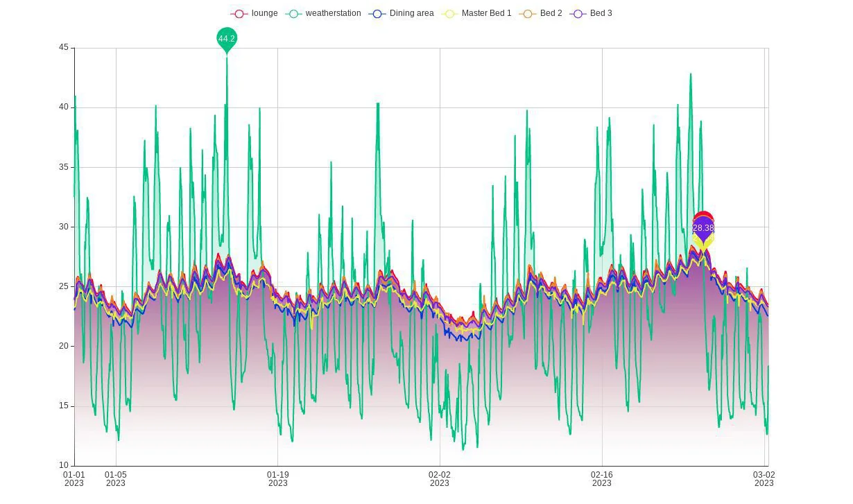Click the 03-02 2023 date label
Viewport: 853px width, 504px height.
coord(764,479)
